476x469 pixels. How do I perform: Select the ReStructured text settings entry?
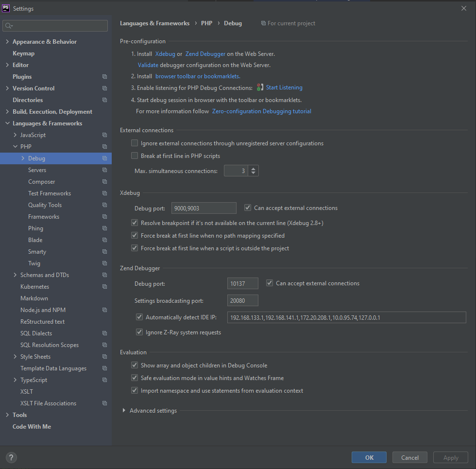point(43,322)
